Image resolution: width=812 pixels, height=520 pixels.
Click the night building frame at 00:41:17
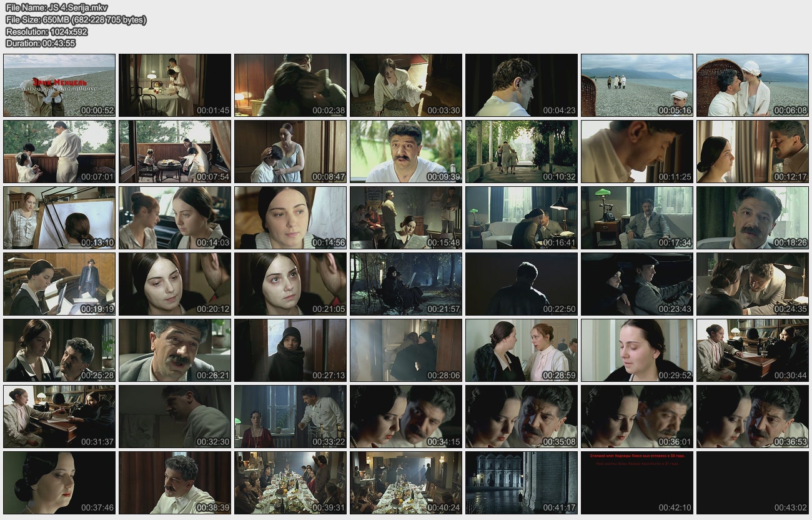click(521, 482)
